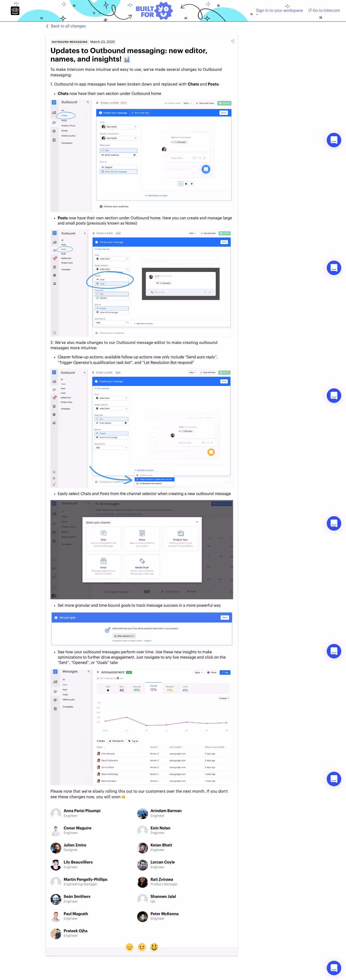Open the Set your goal screenshot

coord(142,629)
